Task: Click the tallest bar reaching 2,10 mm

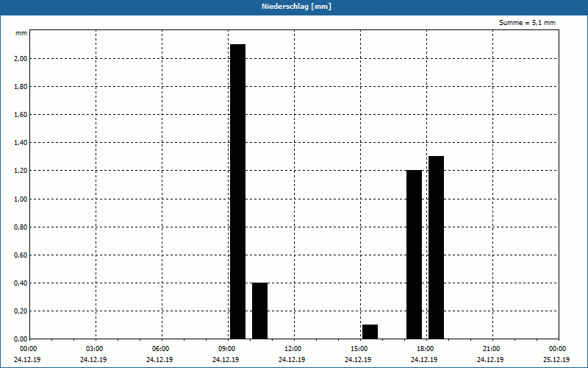Action: [237, 191]
